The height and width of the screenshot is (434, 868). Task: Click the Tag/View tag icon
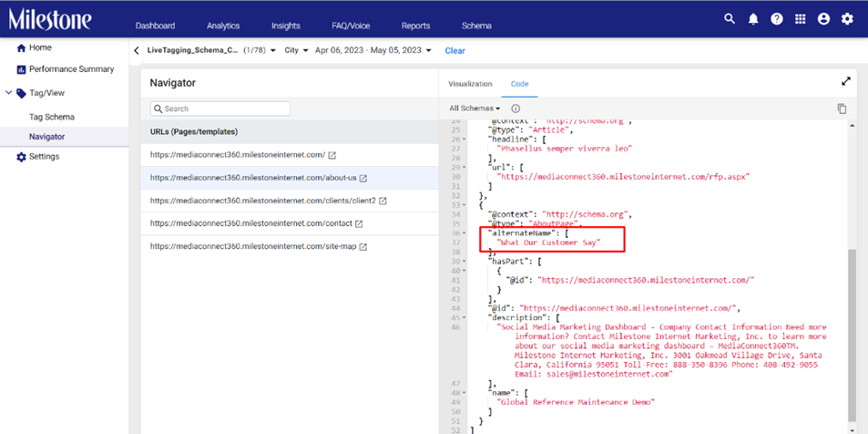[21, 93]
